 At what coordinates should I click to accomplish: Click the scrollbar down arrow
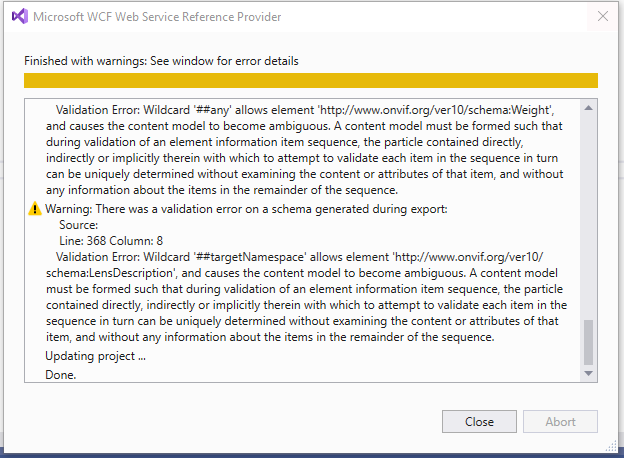click(x=588, y=373)
